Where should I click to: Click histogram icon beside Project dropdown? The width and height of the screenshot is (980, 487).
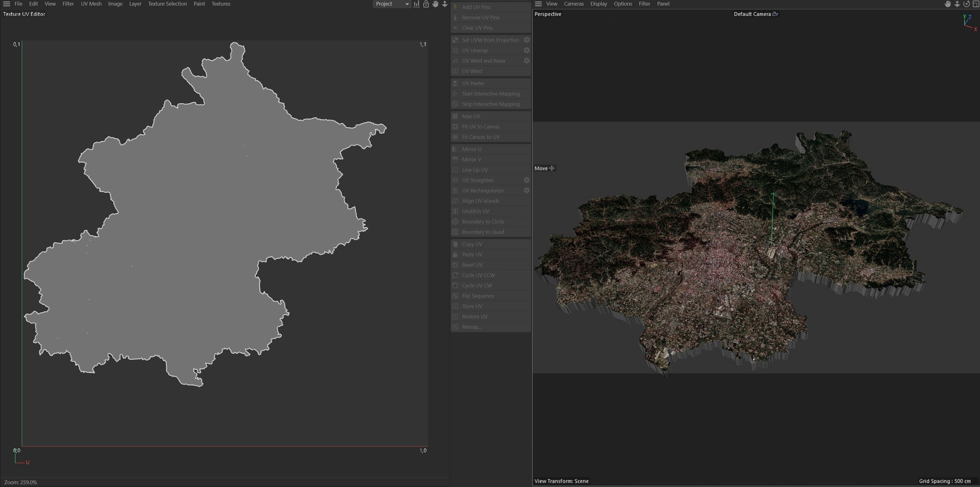(x=416, y=4)
